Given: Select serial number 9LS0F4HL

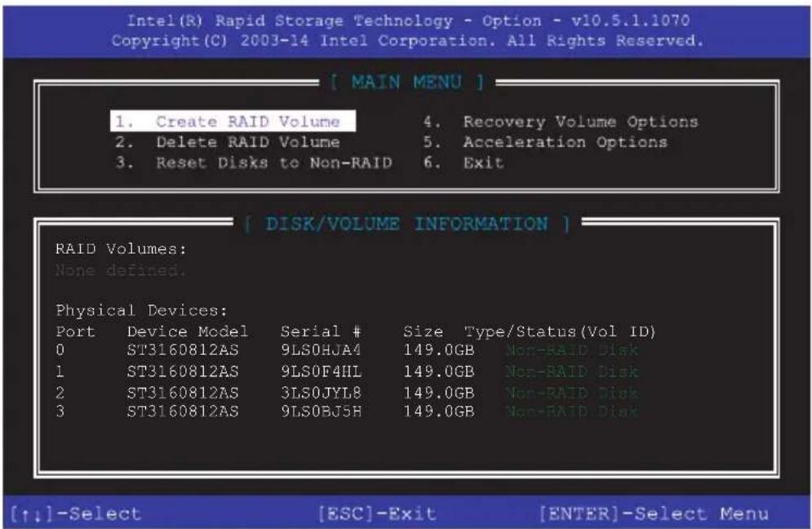Looking at the screenshot, I should 321,371.
